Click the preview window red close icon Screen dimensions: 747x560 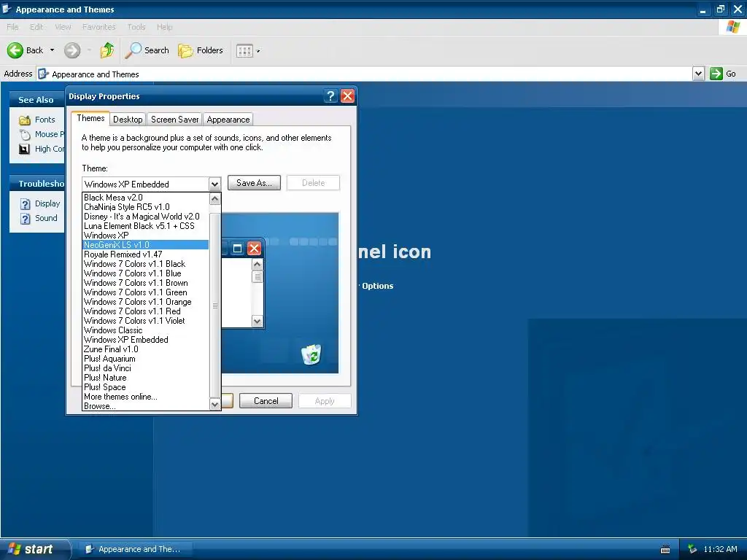(255, 249)
